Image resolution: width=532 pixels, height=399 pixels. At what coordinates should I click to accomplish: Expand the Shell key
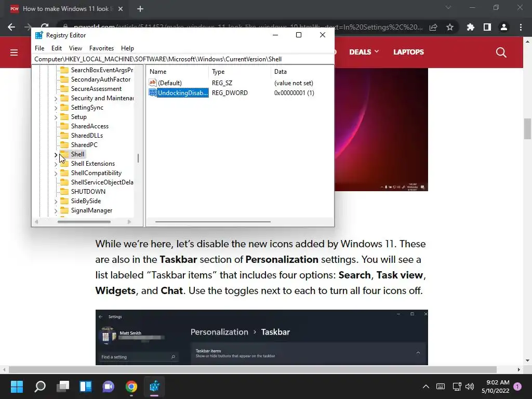pos(56,155)
